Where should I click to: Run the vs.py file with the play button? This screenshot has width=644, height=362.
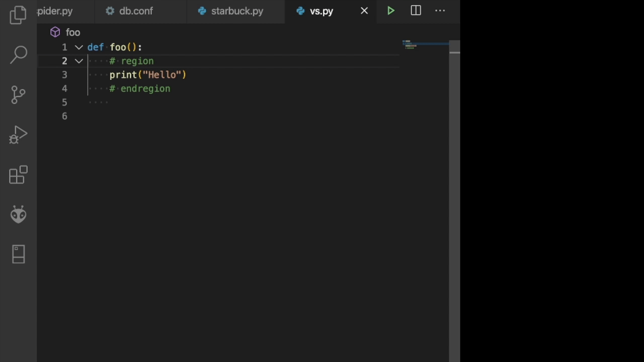391,11
